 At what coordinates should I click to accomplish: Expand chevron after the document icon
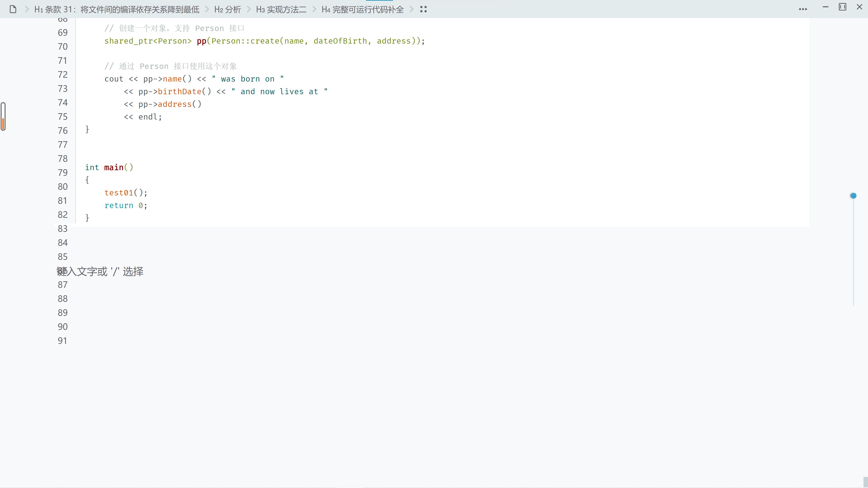click(27, 9)
